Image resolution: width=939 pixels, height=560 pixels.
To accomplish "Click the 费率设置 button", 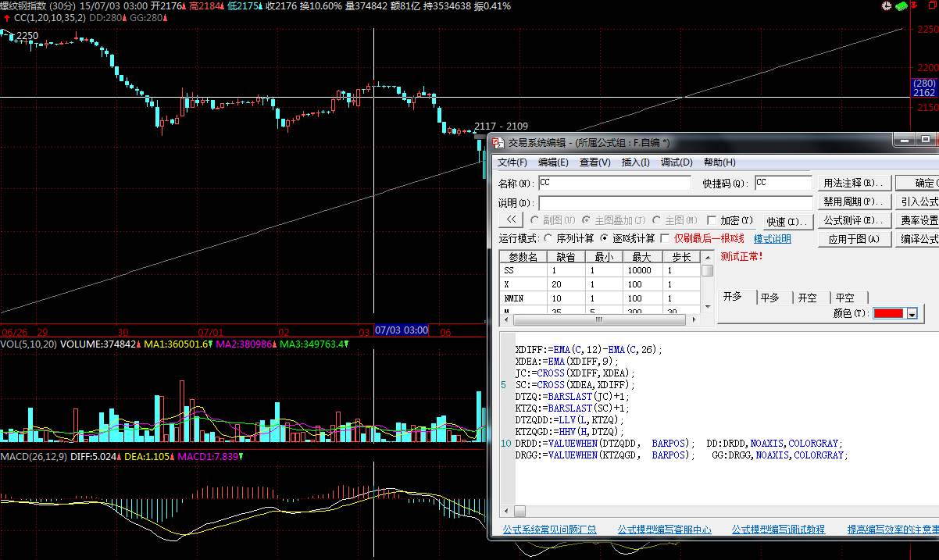I will click(917, 221).
